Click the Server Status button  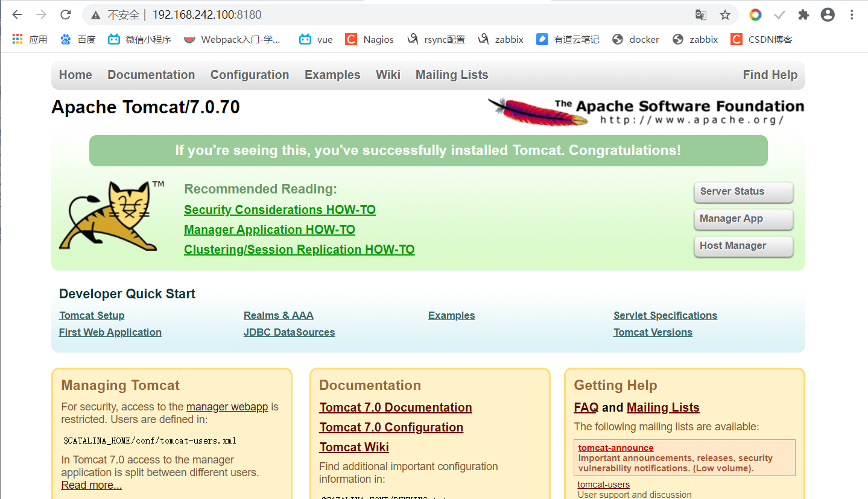pos(744,192)
